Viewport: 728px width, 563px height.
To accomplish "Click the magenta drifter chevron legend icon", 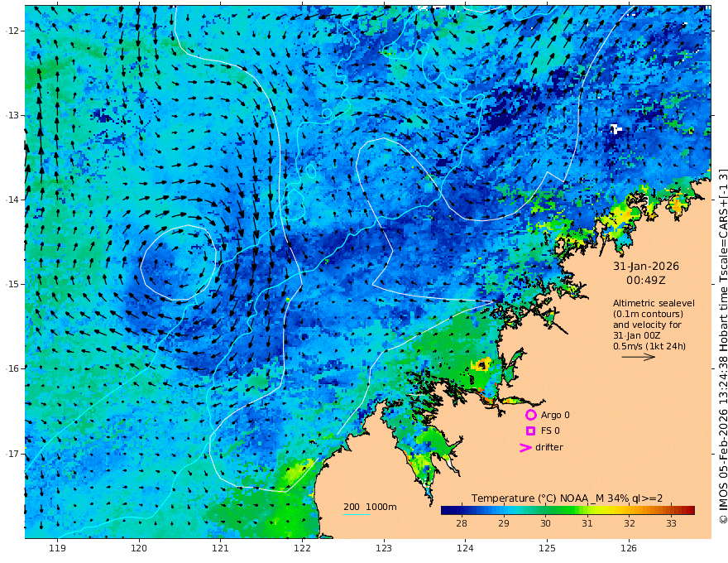I will click(525, 447).
